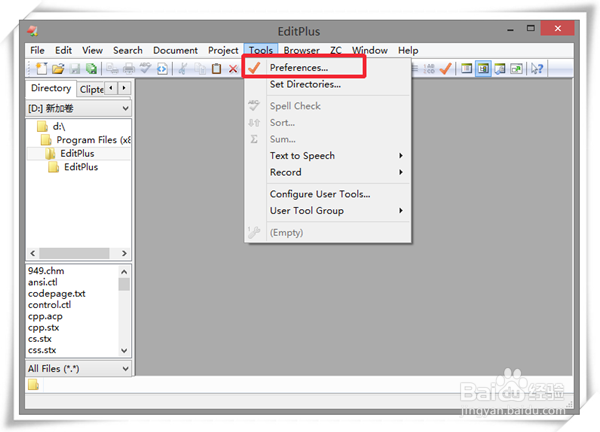Click the Print toolbar icon
Screen dimensions: 600x432
pyautogui.click(x=129, y=69)
